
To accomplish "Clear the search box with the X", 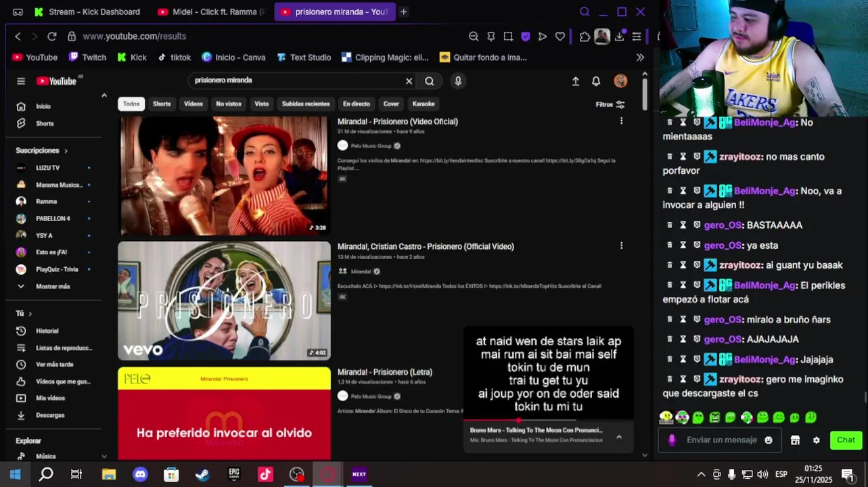I will (x=409, y=81).
